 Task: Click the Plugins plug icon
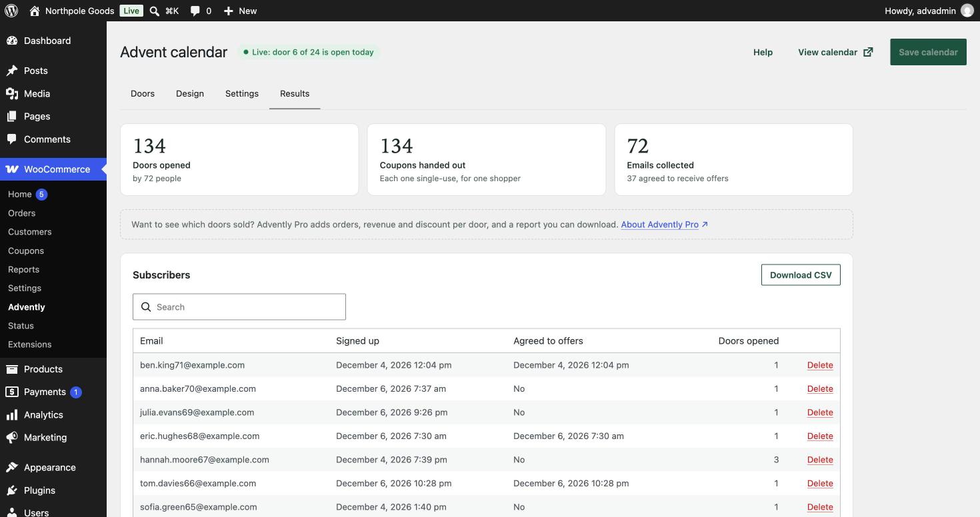12,490
